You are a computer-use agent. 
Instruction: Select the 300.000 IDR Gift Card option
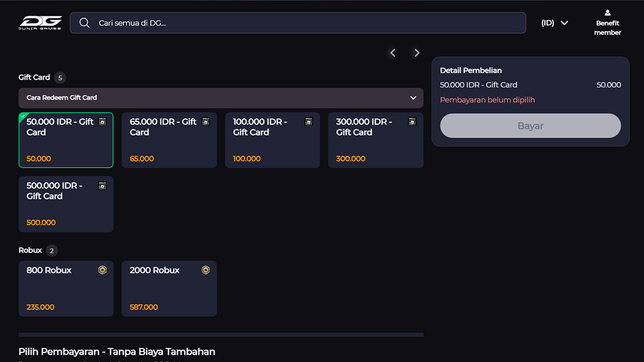(376, 140)
